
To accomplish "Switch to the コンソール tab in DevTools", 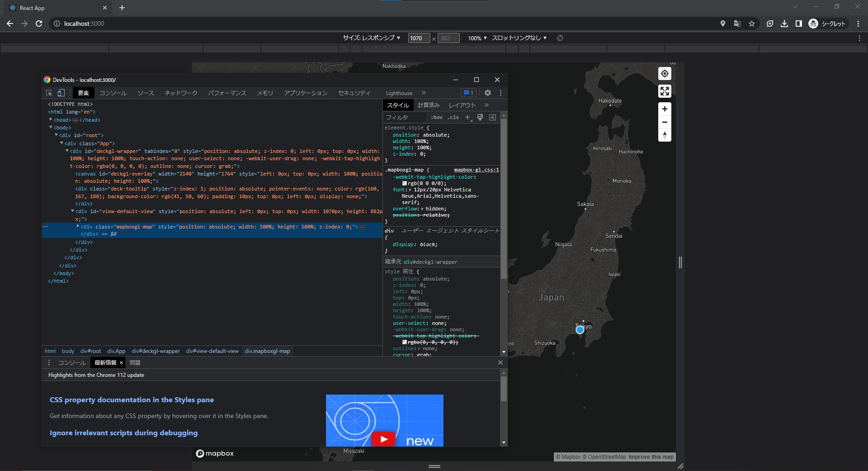I will [x=113, y=93].
